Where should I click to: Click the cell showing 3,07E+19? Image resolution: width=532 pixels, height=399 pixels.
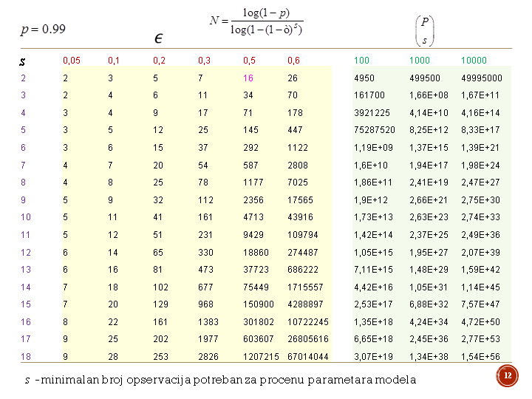click(374, 357)
